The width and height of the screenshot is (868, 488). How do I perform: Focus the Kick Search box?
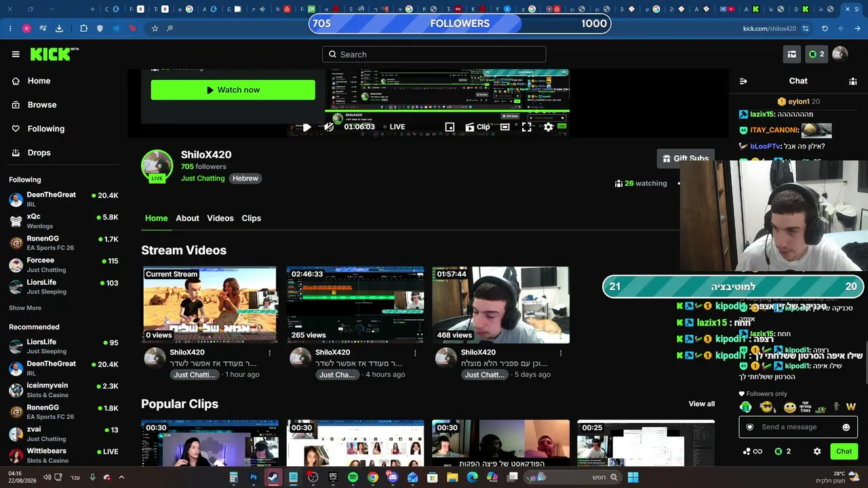(434, 54)
